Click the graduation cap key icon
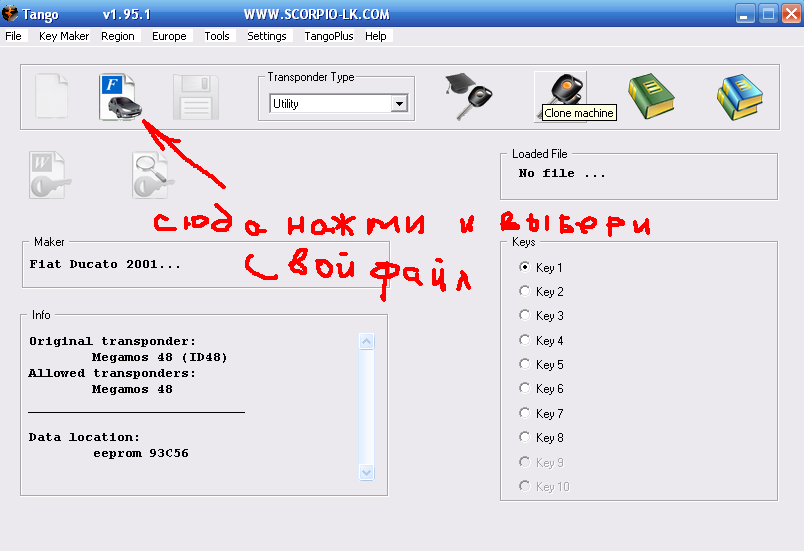The width and height of the screenshot is (804, 551). coord(468,96)
